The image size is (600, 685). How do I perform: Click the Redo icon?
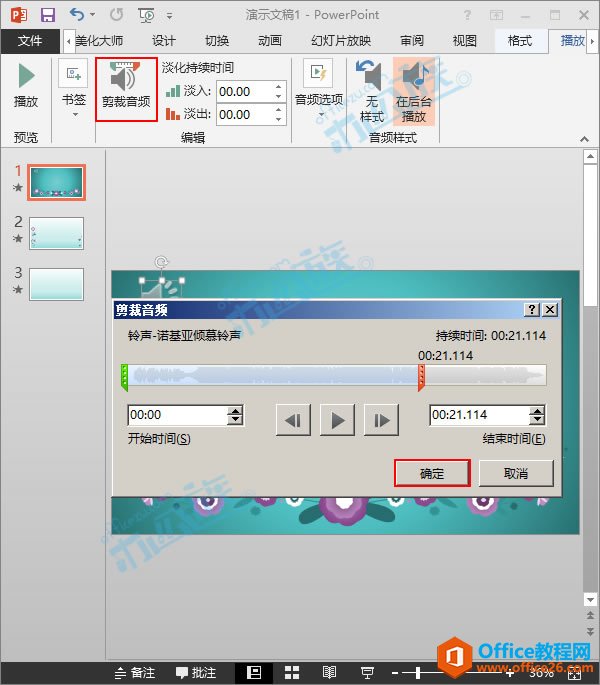[116, 15]
